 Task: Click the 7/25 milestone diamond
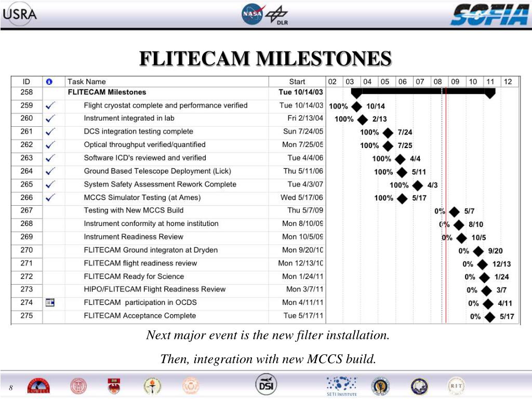(x=388, y=146)
